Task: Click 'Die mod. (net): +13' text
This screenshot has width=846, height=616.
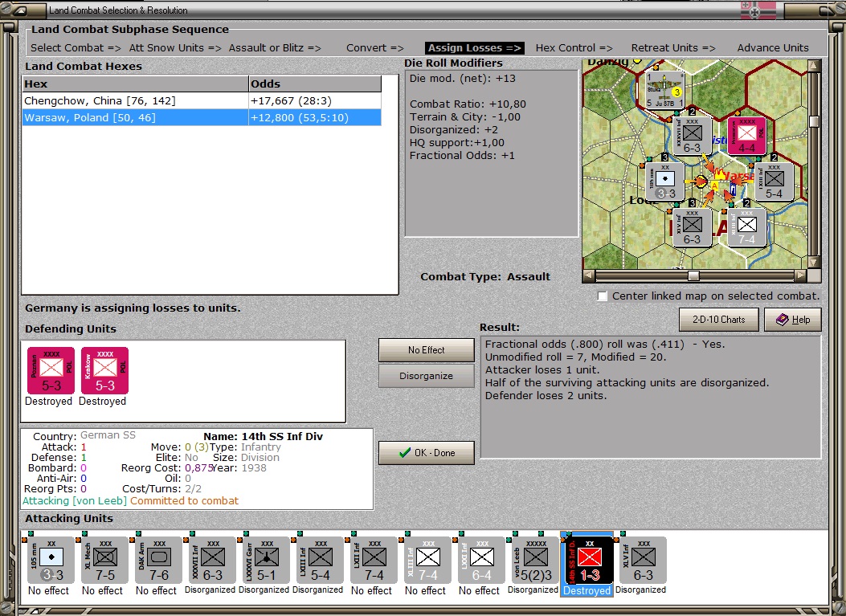Action: pyautogui.click(x=463, y=78)
